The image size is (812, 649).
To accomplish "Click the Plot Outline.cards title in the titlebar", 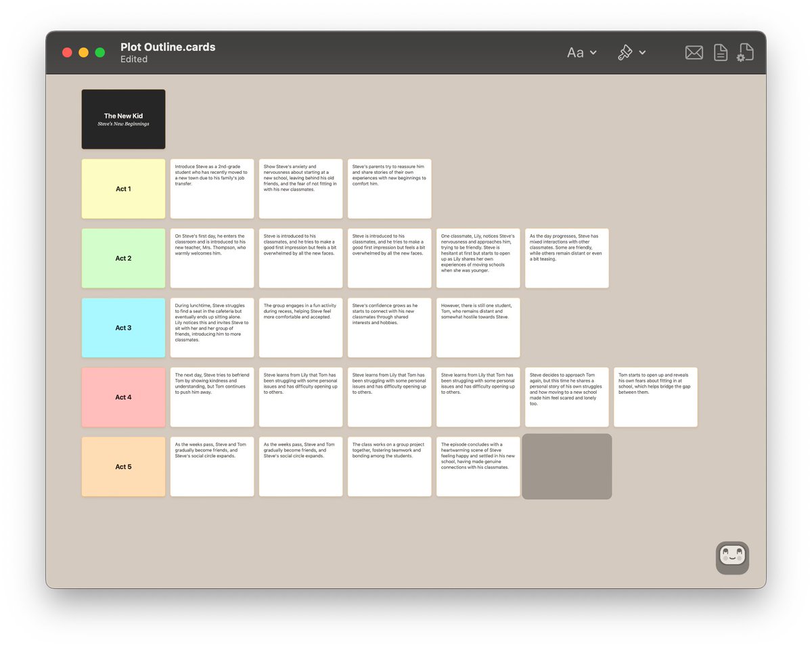I will coord(168,47).
